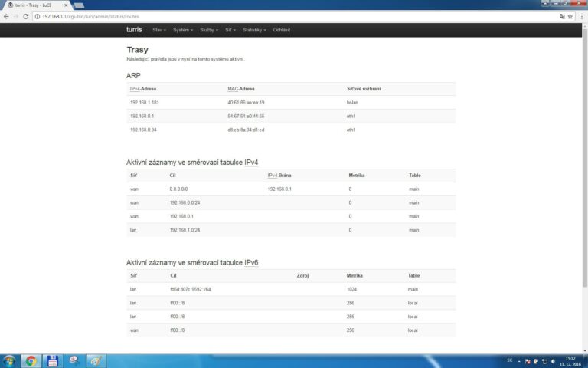Expand the Služby dropdown menu
The width and height of the screenshot is (588, 368).
point(209,30)
